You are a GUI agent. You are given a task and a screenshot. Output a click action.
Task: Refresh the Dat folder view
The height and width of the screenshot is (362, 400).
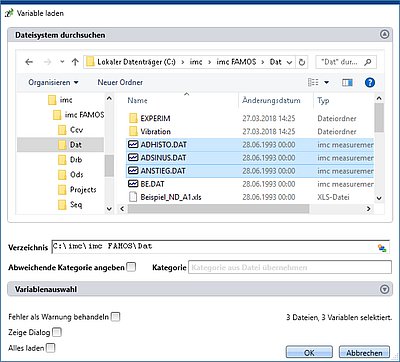coord(301,62)
